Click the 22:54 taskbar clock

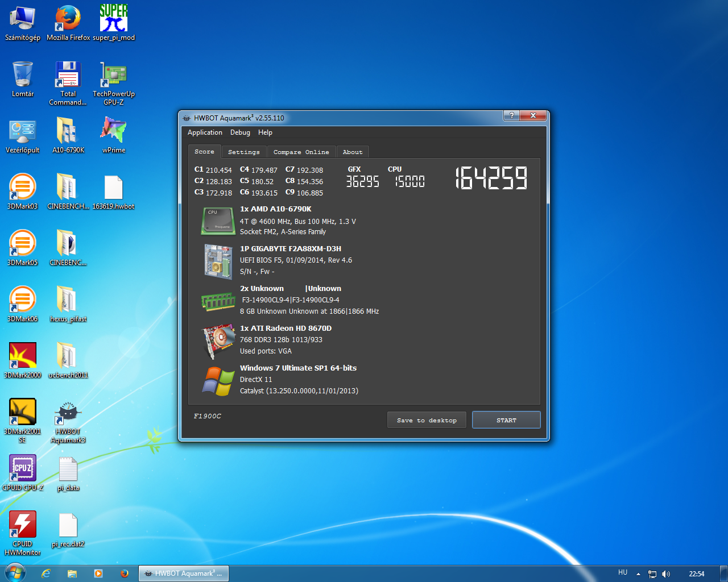696,574
